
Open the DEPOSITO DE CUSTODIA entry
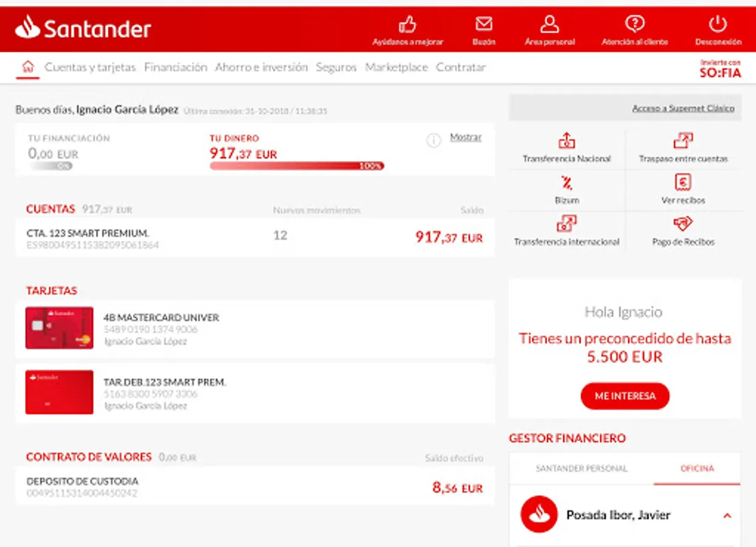83,481
